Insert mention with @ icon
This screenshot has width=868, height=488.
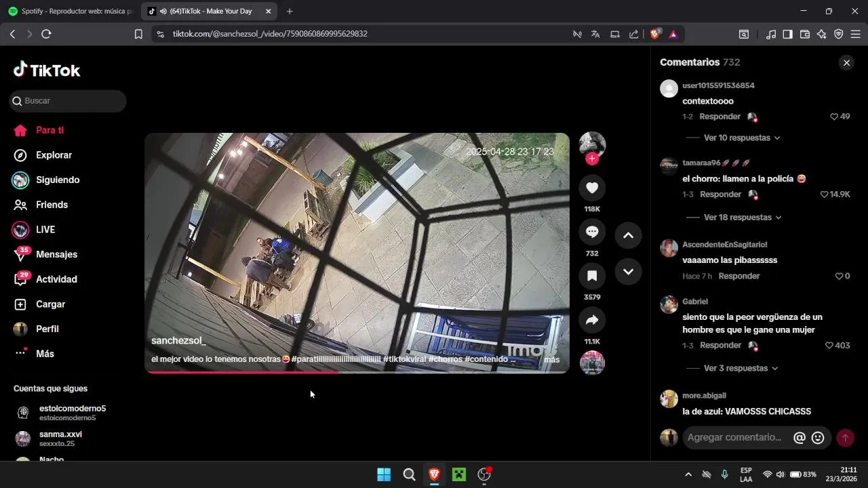coord(800,438)
